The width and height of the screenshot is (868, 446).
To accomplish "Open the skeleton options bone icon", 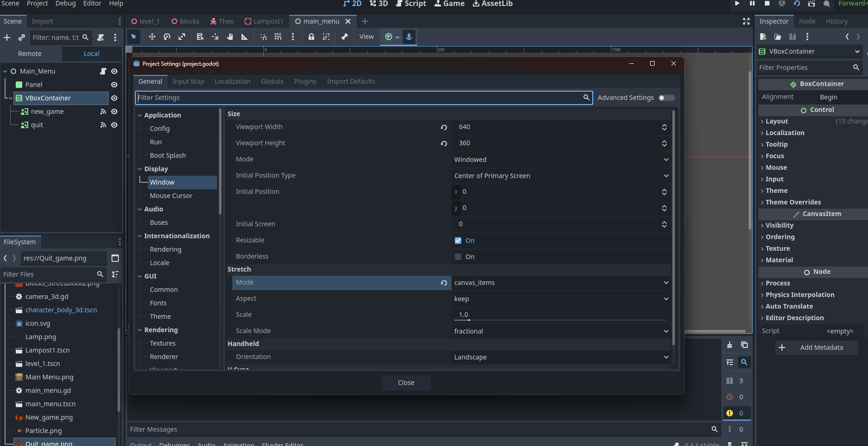I will coord(345,37).
